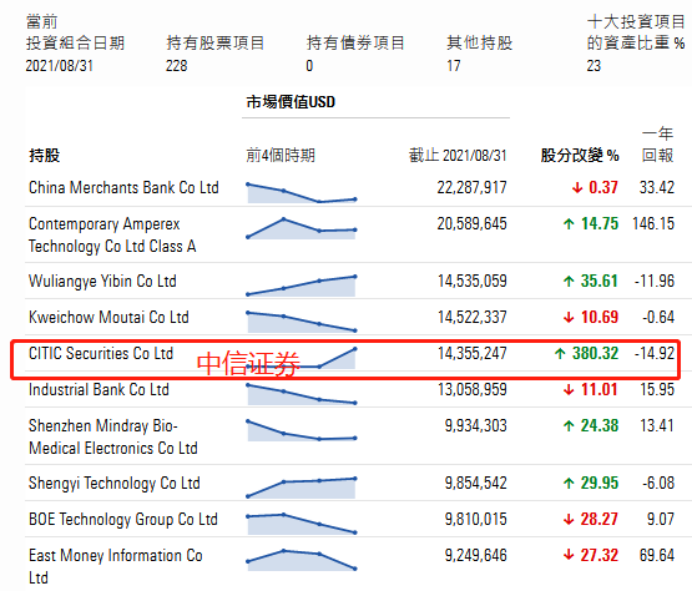The height and width of the screenshot is (592, 693).
Task: Click the 持有股票項目 label
Action: tap(215, 43)
